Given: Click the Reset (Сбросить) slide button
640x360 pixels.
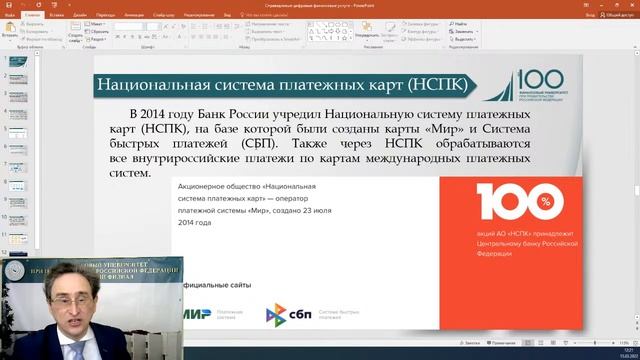Looking at the screenshot, I should [x=97, y=31].
